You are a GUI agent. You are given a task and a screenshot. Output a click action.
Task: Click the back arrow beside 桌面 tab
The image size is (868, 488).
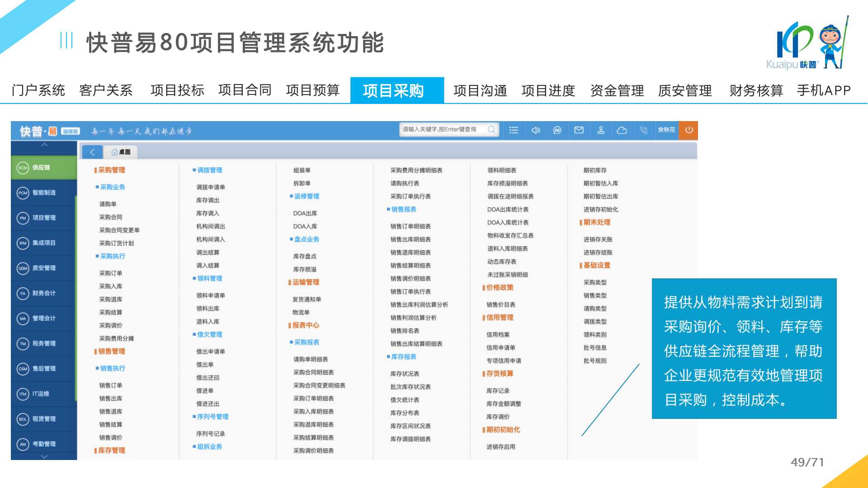pyautogui.click(x=92, y=152)
